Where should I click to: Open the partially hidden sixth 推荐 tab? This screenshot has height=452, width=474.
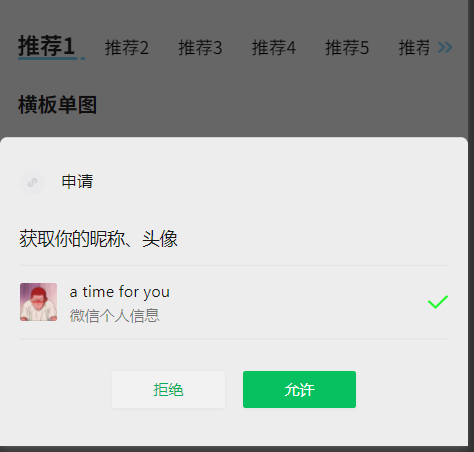click(x=414, y=47)
